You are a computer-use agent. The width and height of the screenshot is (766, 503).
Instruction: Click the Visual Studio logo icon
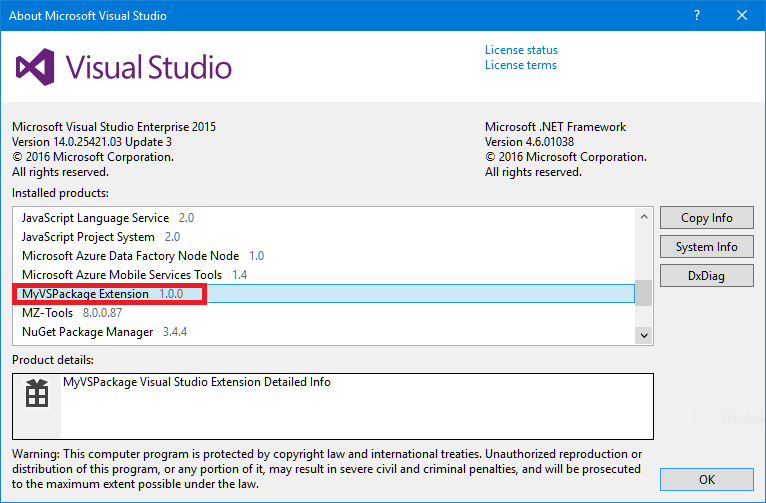click(35, 67)
